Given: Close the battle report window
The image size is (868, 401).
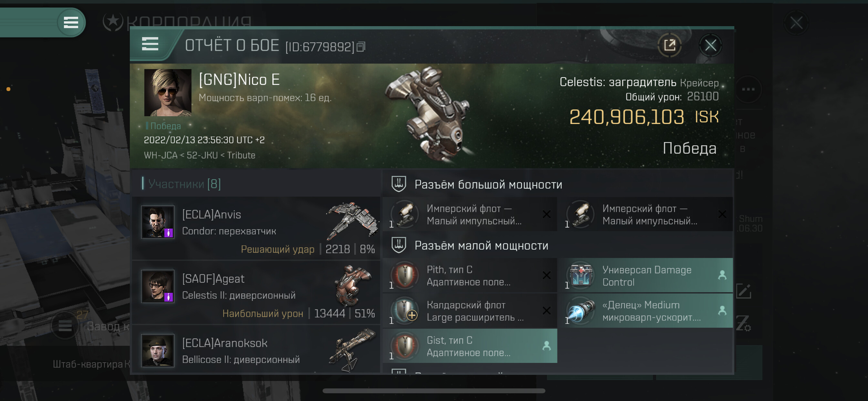Looking at the screenshot, I should 710,46.
